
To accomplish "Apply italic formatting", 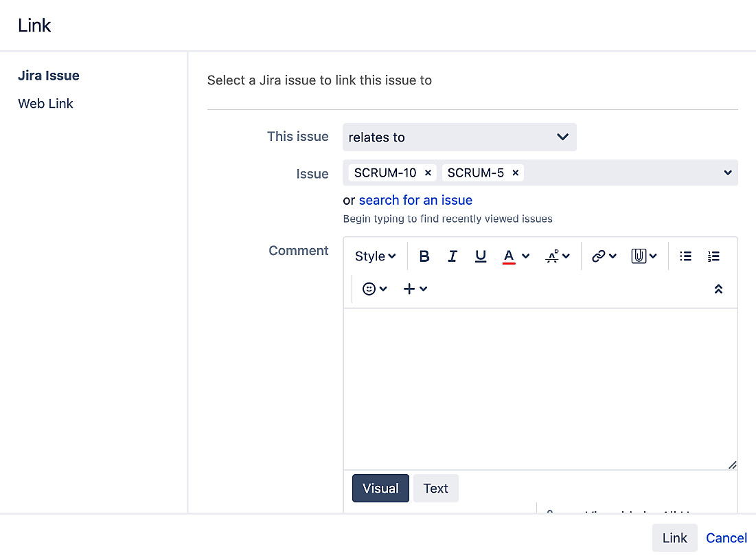I will coord(452,255).
